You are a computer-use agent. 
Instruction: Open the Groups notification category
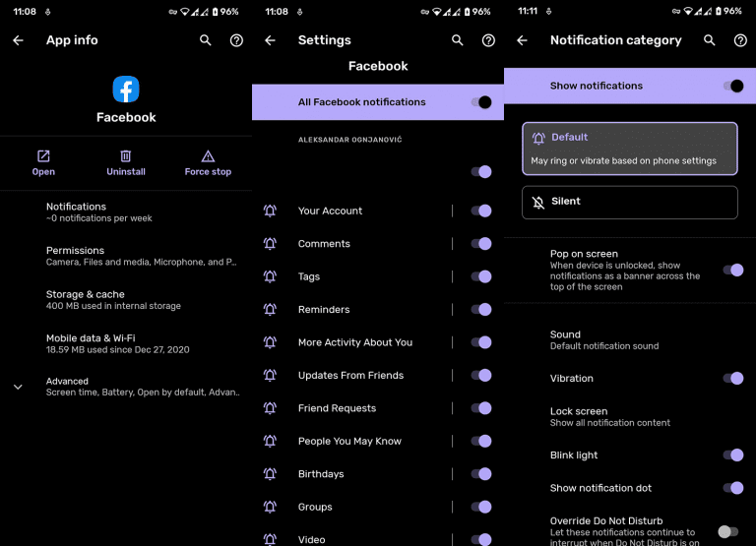[315, 507]
